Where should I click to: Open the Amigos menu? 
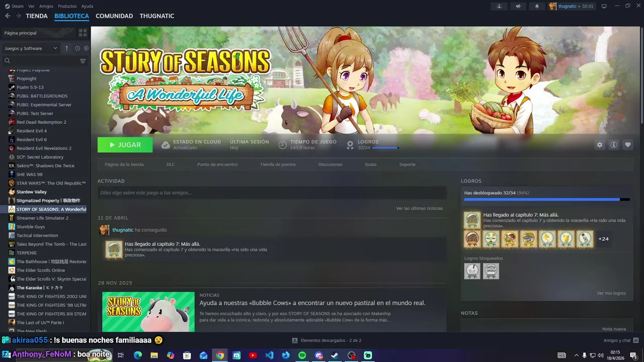click(x=46, y=6)
